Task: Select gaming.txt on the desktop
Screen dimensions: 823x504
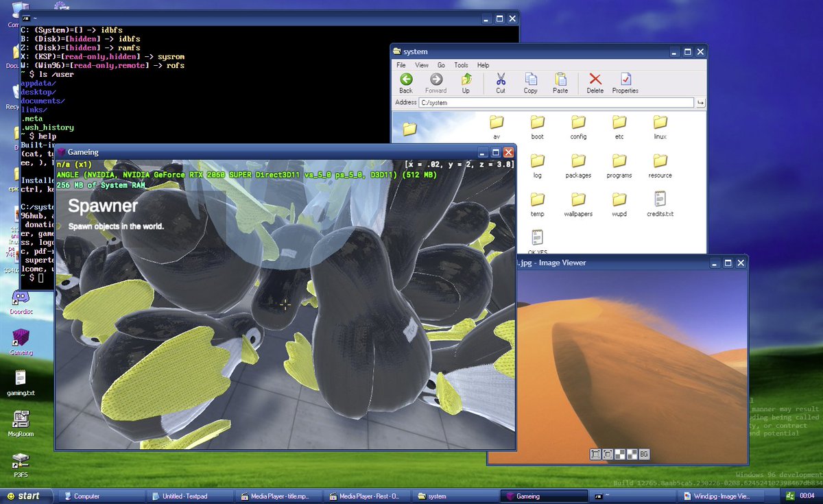Action: pos(21,383)
